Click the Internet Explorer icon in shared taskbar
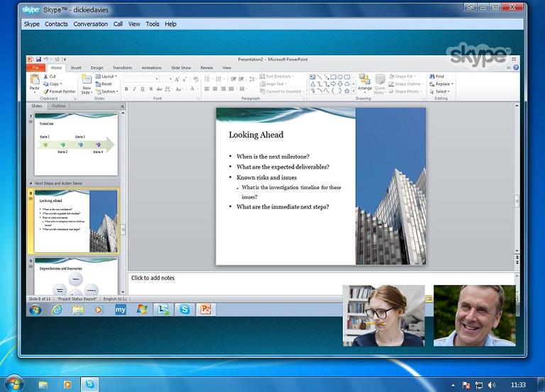The height and width of the screenshot is (392, 545). [x=57, y=309]
